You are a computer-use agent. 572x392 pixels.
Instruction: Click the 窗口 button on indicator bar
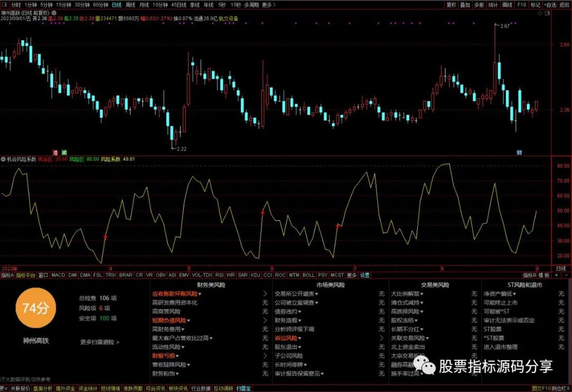coord(43,275)
